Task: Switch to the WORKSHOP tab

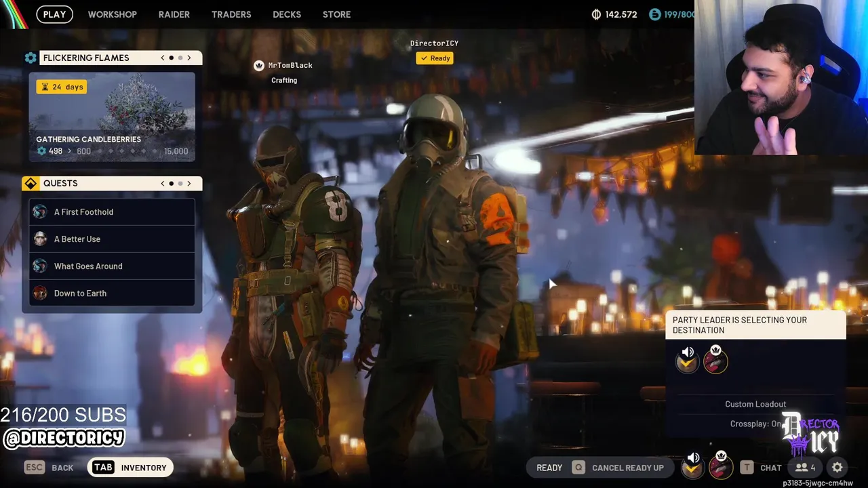Action: tap(112, 14)
